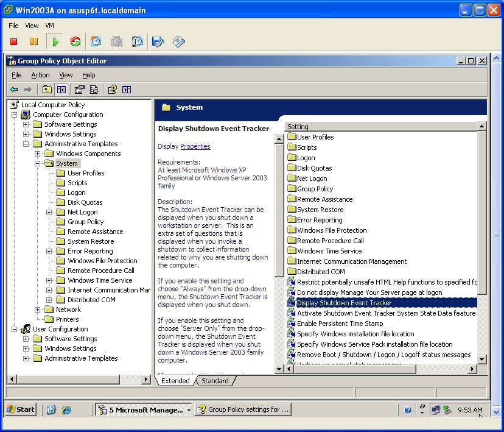The image size is (504, 432).
Task: Click the Back navigation arrow
Action: pyautogui.click(x=13, y=90)
